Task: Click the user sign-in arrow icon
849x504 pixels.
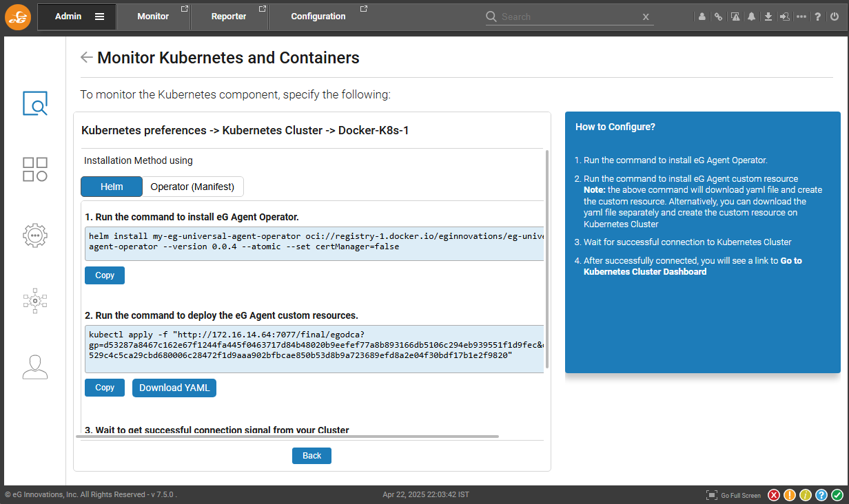Action: (x=784, y=17)
